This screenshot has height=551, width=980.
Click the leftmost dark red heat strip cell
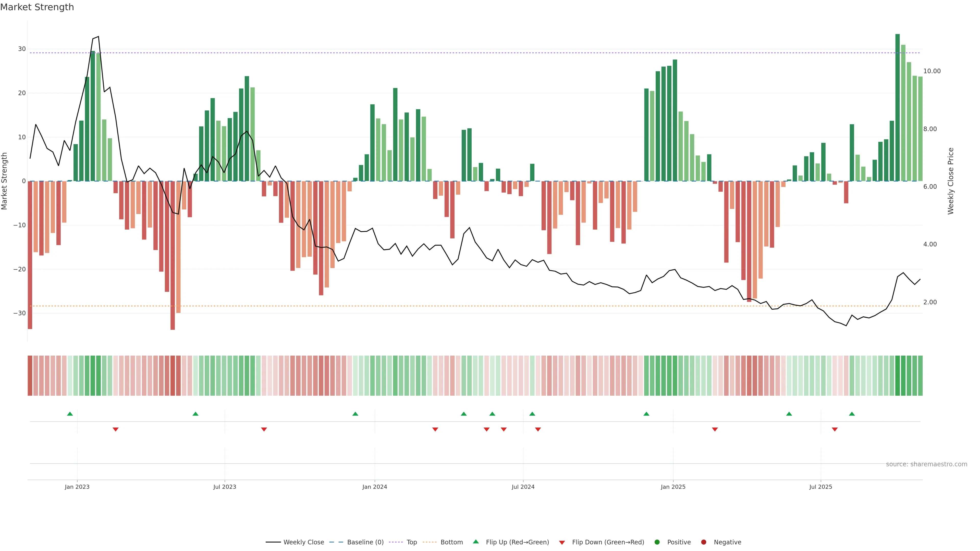(x=30, y=376)
